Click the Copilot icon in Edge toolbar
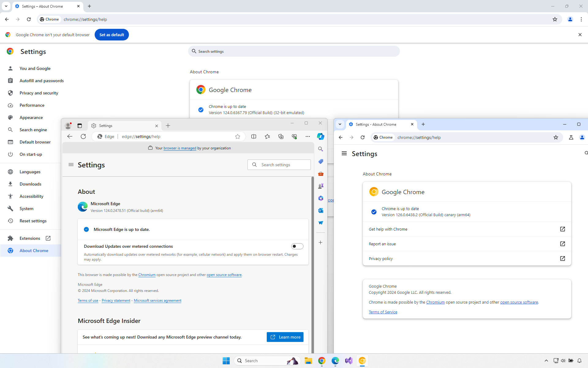 (320, 136)
